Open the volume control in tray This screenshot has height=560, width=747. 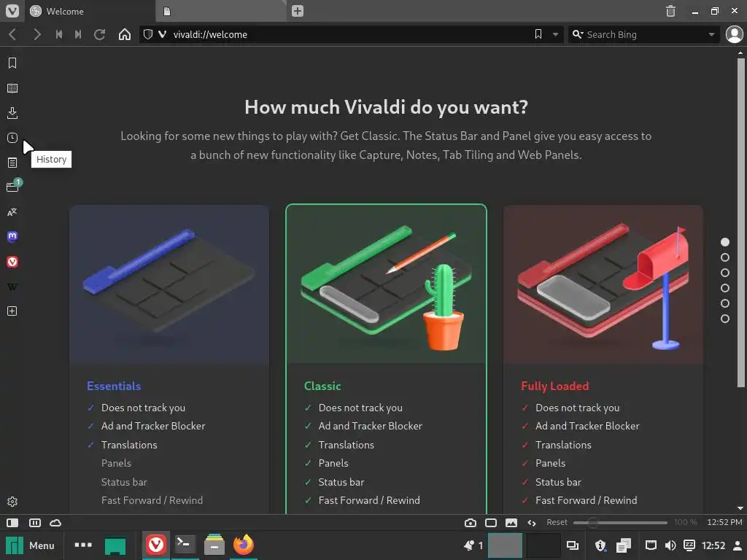click(670, 545)
